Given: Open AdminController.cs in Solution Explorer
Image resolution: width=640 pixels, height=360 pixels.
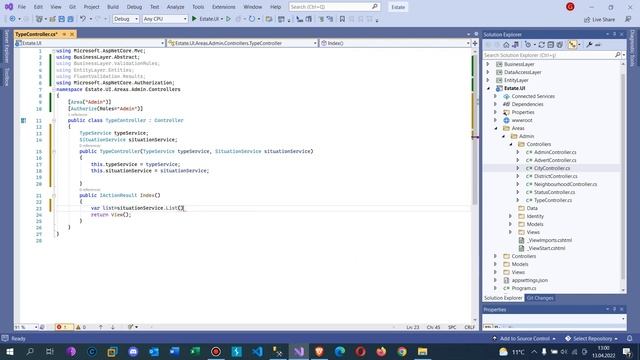Looking at the screenshot, I should pos(555,152).
